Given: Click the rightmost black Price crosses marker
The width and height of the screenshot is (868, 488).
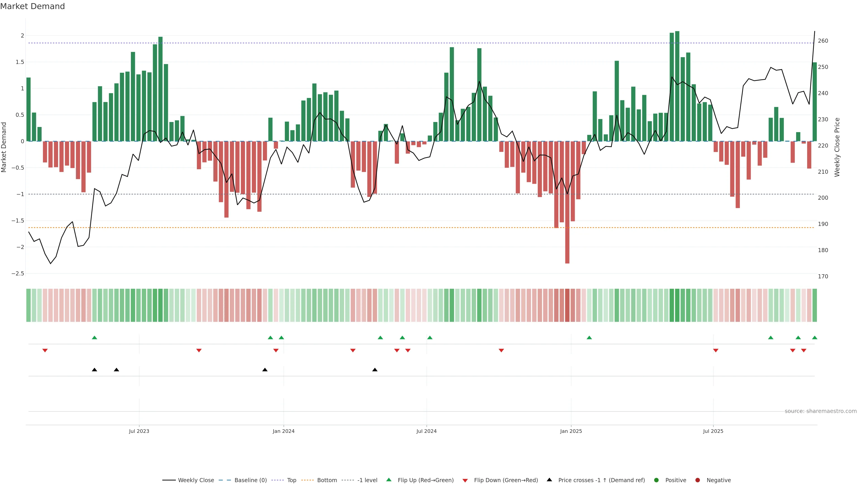Looking at the screenshot, I should [375, 369].
